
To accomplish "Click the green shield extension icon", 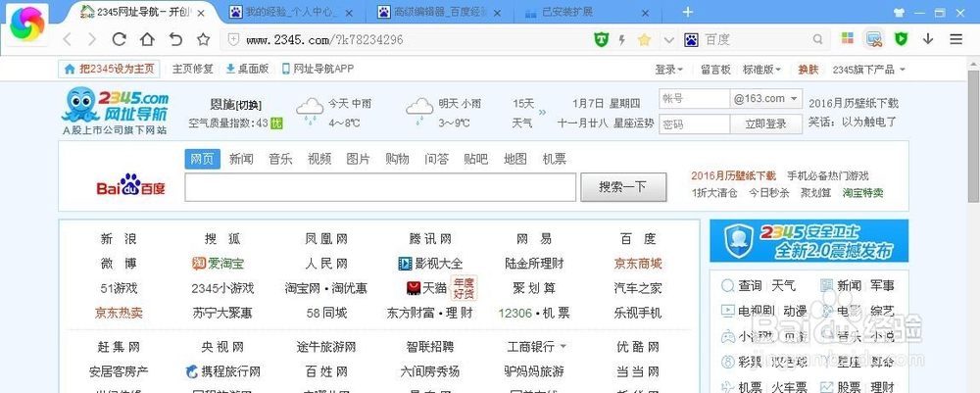I will click(901, 39).
